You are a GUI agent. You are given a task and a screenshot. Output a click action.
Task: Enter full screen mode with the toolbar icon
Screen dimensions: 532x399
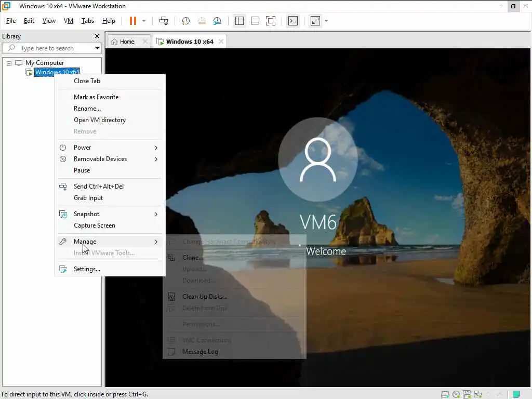point(270,21)
